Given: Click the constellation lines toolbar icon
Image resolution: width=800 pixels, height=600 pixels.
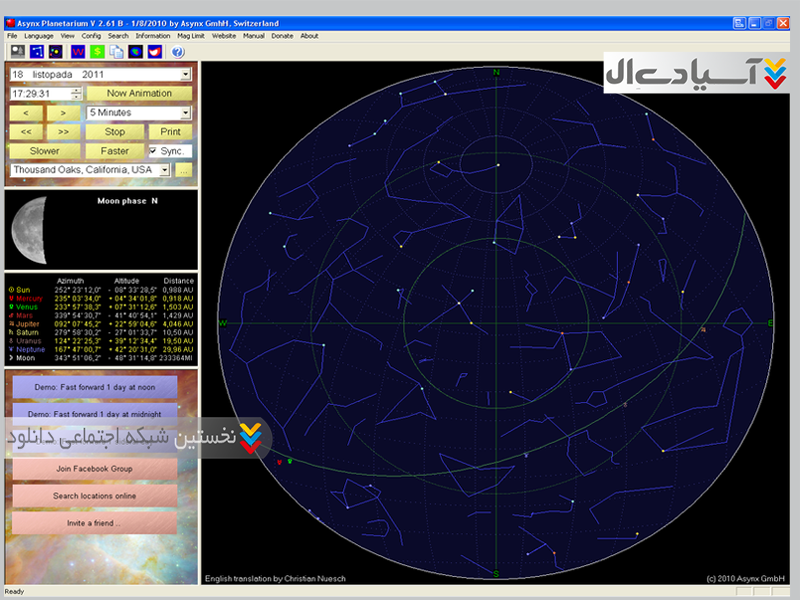Looking at the screenshot, I should click(39, 51).
